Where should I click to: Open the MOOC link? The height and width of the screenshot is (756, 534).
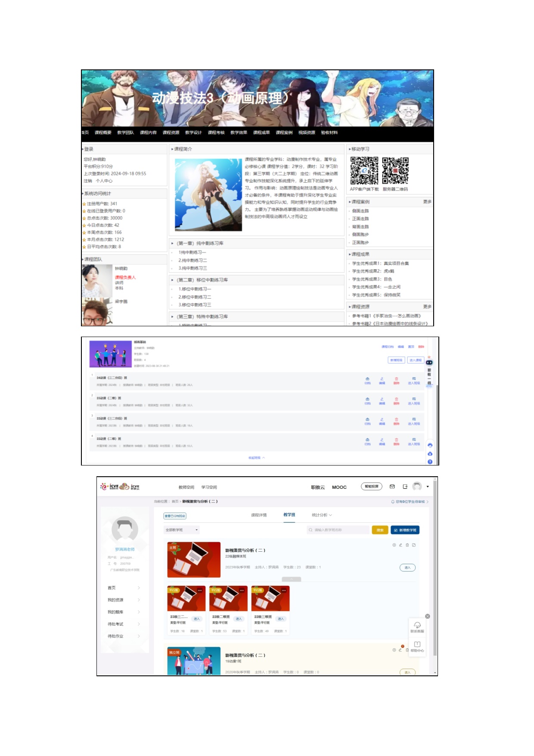click(x=339, y=487)
